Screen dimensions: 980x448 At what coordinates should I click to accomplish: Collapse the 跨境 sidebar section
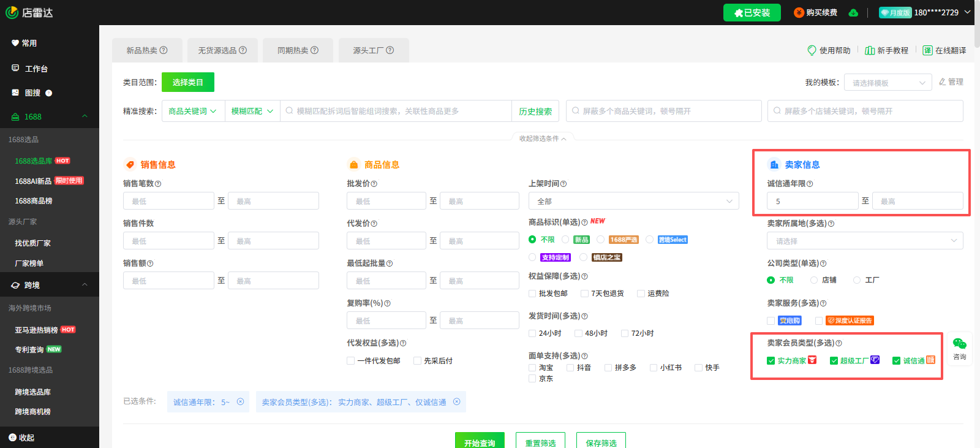(x=85, y=285)
